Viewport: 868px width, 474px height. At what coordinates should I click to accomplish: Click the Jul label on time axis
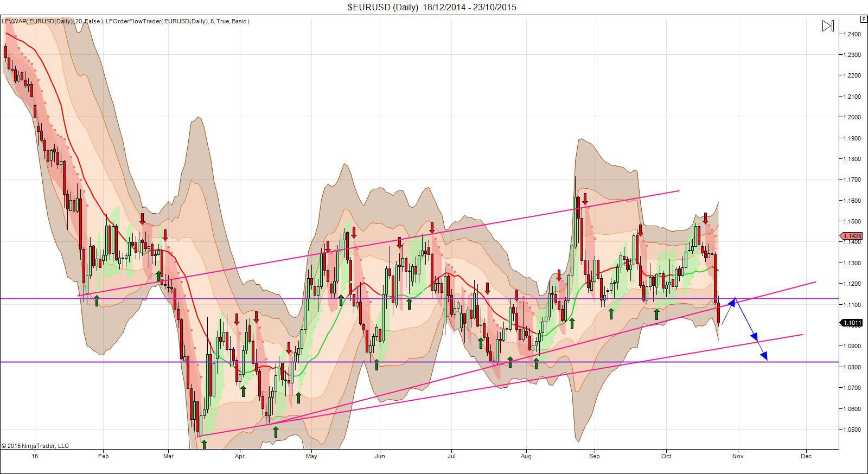coord(451,456)
